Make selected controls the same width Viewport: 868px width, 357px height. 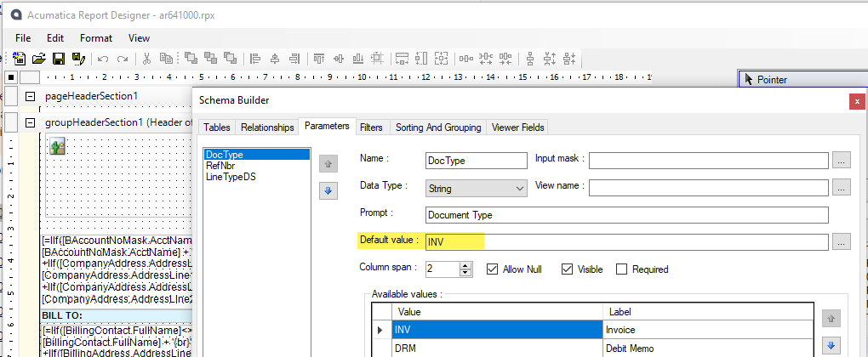pyautogui.click(x=403, y=58)
